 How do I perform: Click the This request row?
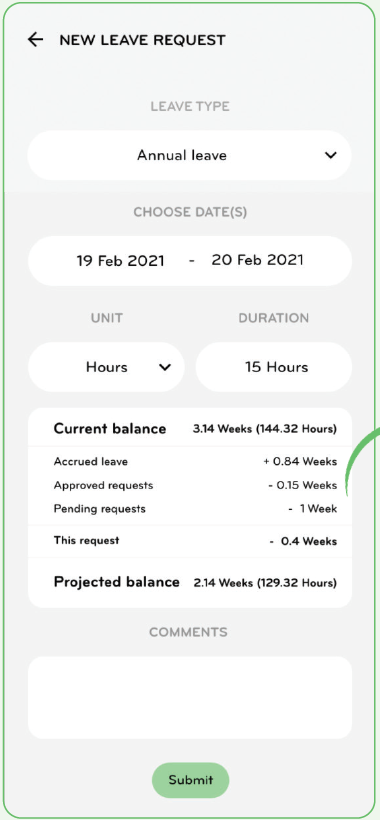pos(190,541)
